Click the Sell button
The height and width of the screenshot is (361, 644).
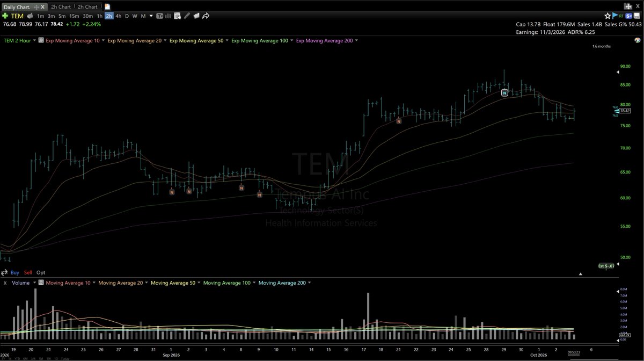tap(28, 272)
